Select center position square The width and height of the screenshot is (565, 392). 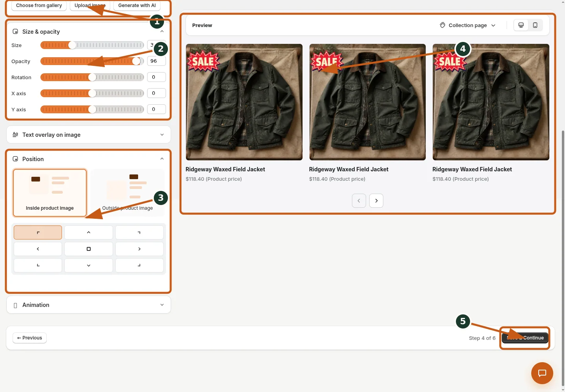[x=89, y=249]
